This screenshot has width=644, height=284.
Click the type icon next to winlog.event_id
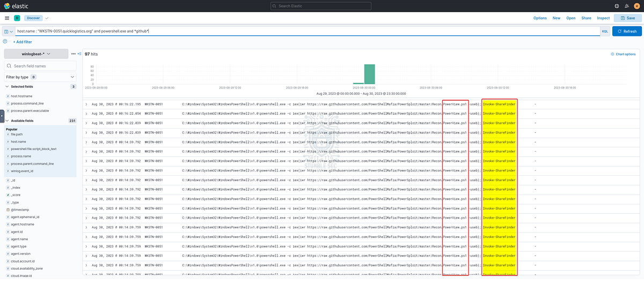click(x=8, y=170)
